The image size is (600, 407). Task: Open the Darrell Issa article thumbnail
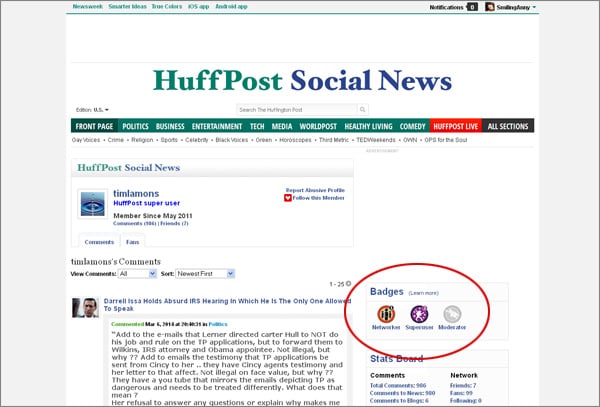click(85, 308)
